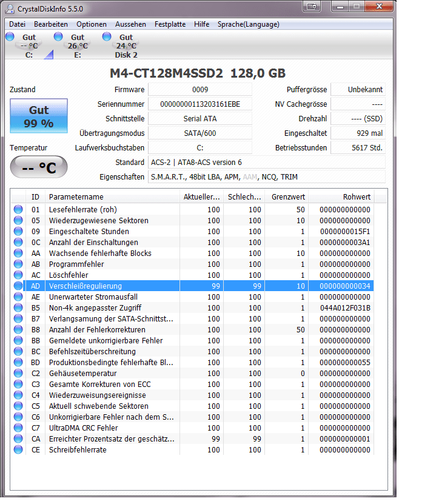
Task: Select the Verschleißregulierung row name
Action: coord(86,286)
